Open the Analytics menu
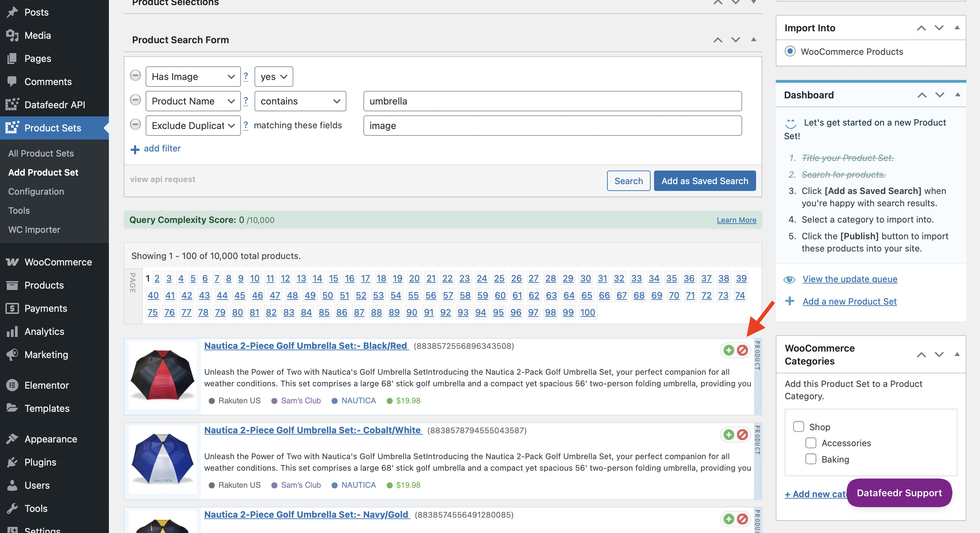The image size is (980, 533). click(x=54, y=332)
